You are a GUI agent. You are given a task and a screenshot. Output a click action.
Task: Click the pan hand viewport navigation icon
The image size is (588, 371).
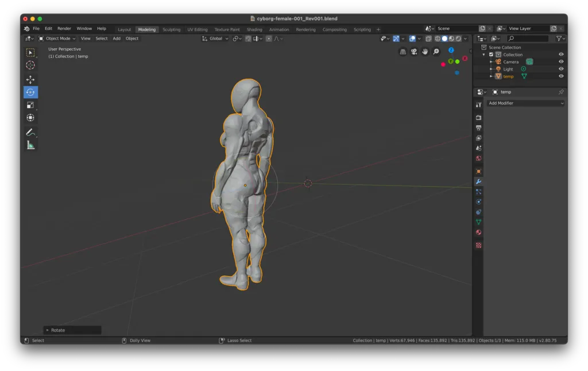tap(425, 52)
